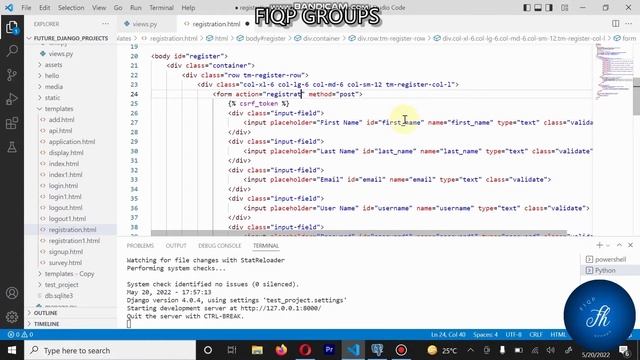Close the terminal panel

pos(630,245)
